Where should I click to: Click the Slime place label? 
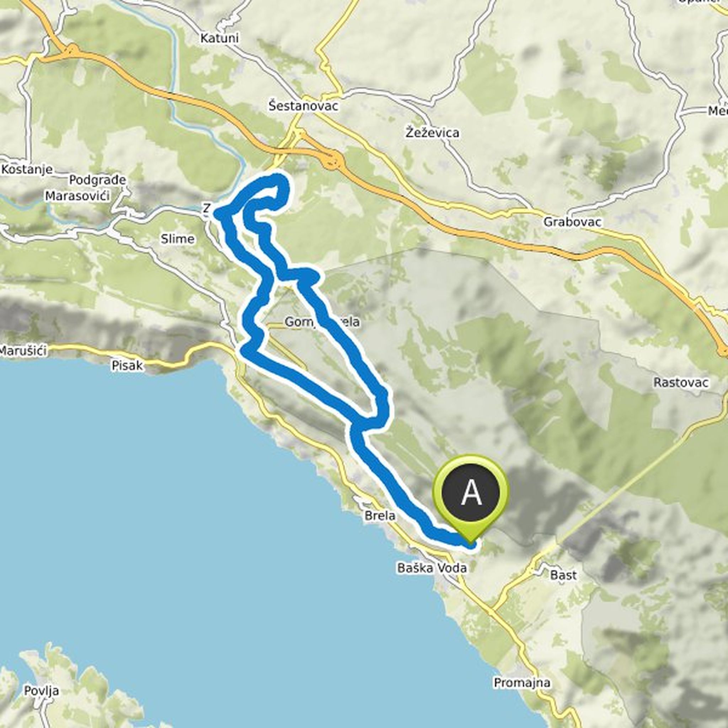177,239
